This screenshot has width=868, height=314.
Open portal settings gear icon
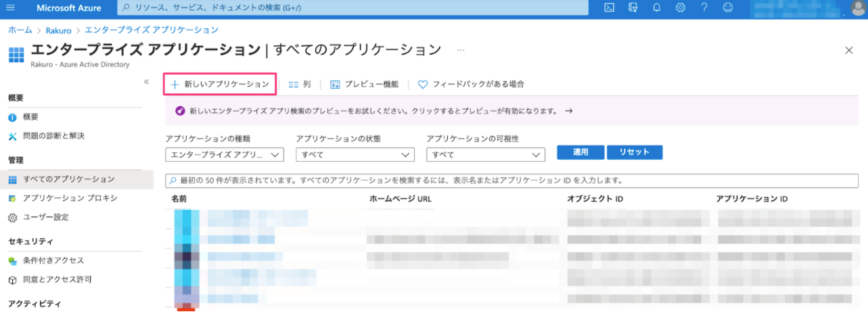coord(680,8)
